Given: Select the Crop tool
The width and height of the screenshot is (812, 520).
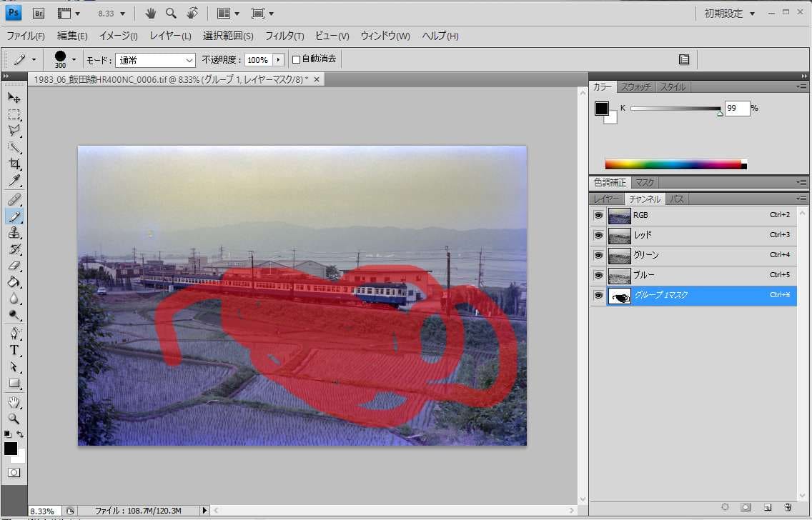Looking at the screenshot, I should (14, 164).
